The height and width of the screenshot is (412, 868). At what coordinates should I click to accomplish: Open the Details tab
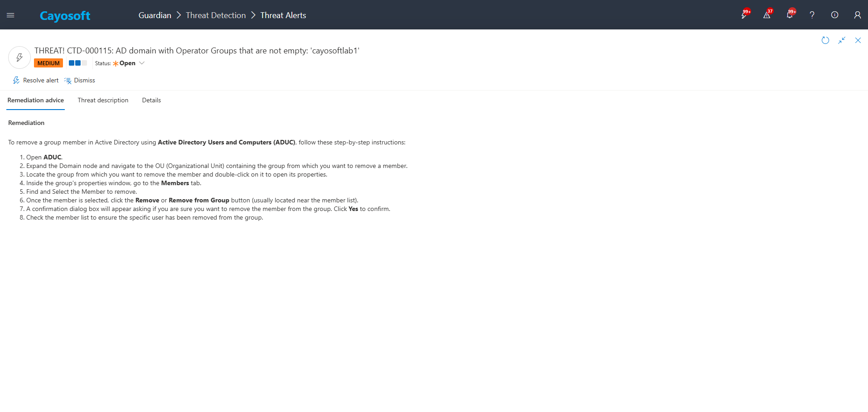[x=151, y=100]
